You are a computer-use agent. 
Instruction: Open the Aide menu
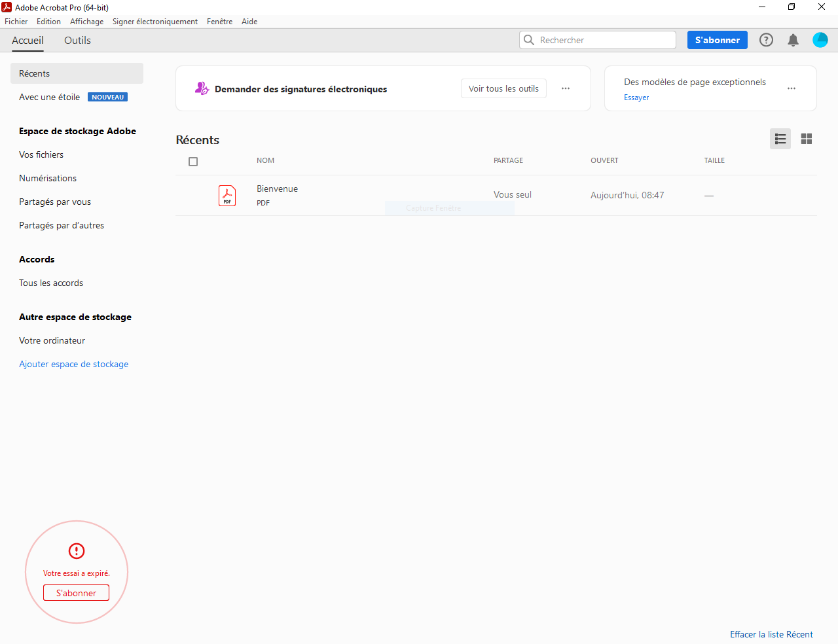pyautogui.click(x=249, y=22)
